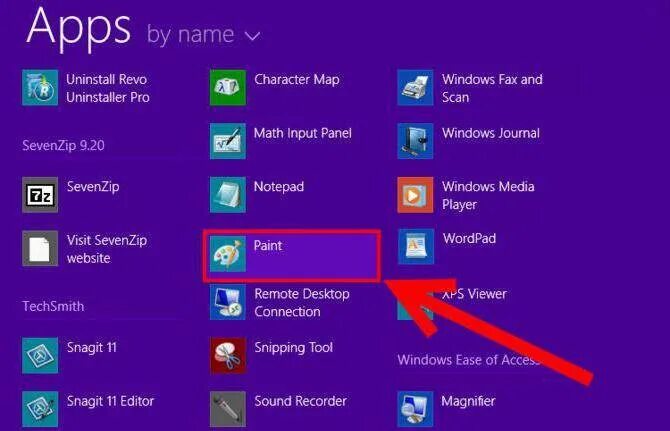This screenshot has width=670, height=431.
Task: Open the by name sort dropdown chevron
Action: (253, 36)
